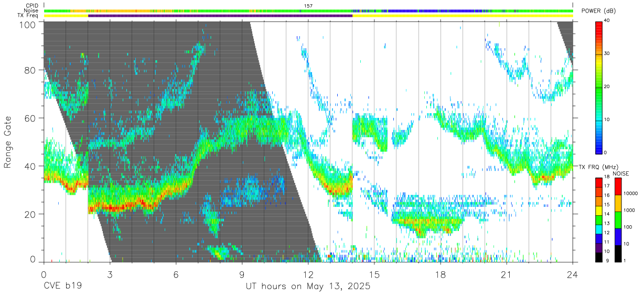Screen dimensions: 644x297
Task: Click the Range Gate axis title
Action: (8, 141)
